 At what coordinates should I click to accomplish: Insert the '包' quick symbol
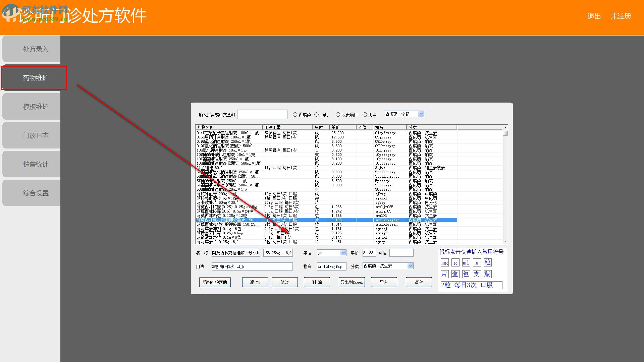(x=466, y=274)
